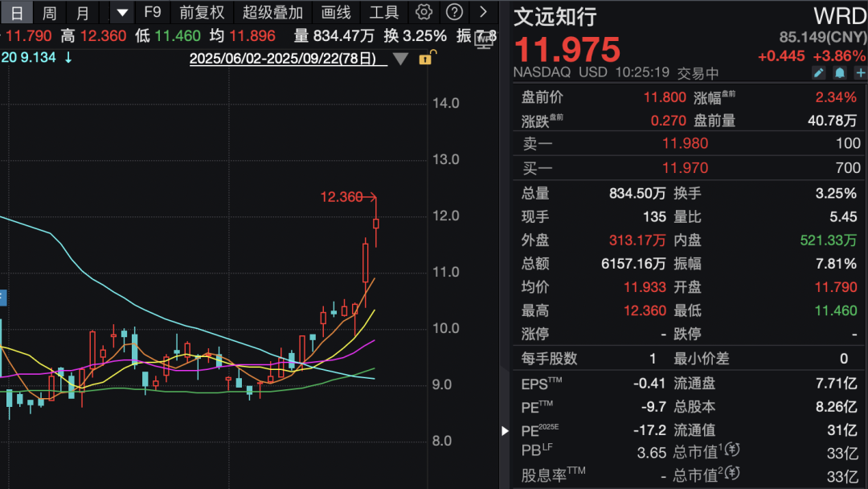Click the 流通盘 value 7.71亿
This screenshot has height=489, width=868.
click(836, 383)
